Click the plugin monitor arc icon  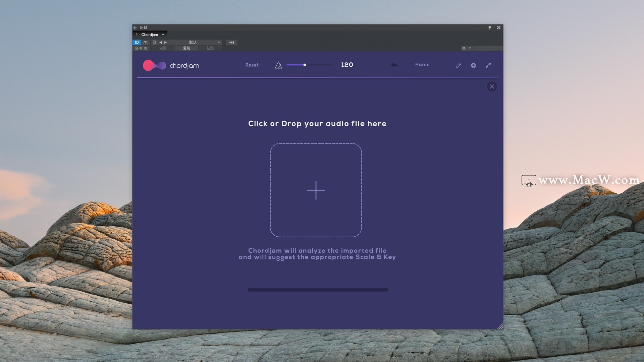coord(145,43)
